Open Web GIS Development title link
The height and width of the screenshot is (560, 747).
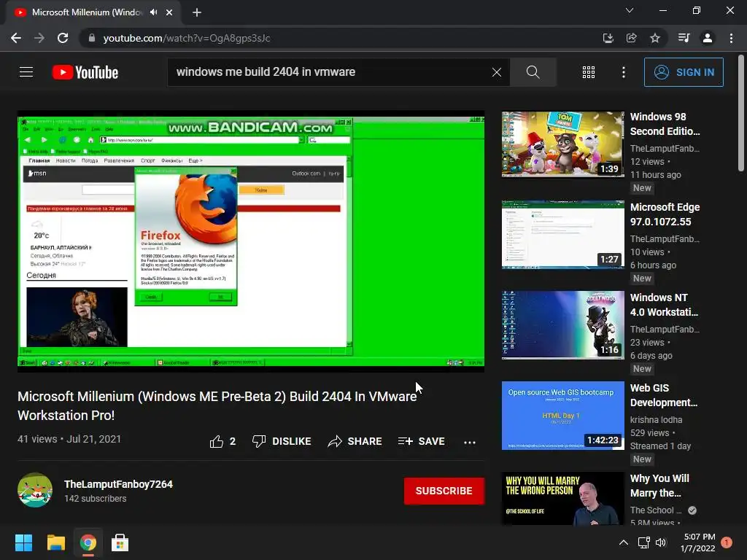point(664,395)
